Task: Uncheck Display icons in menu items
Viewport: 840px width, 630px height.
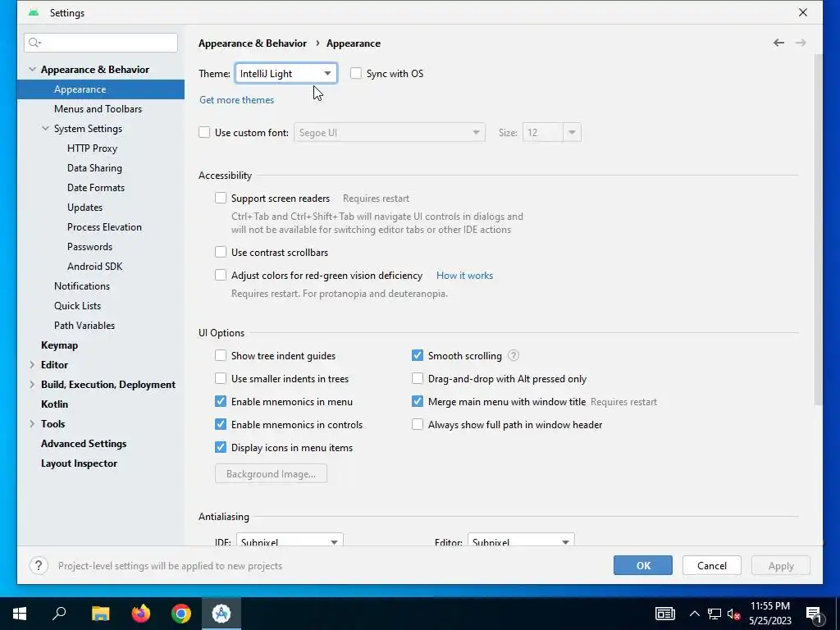Action: click(x=221, y=447)
